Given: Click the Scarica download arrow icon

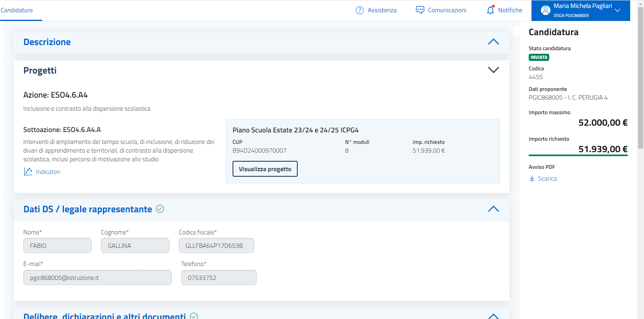Looking at the screenshot, I should [532, 179].
